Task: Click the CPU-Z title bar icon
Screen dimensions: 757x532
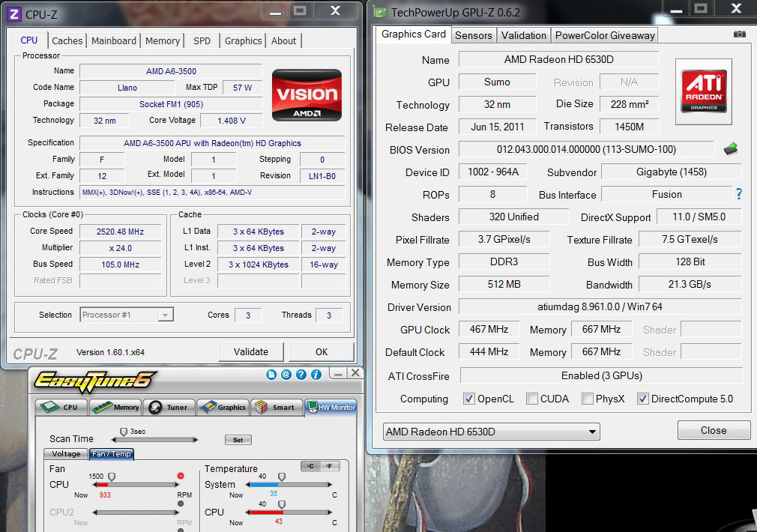Action: (x=14, y=14)
